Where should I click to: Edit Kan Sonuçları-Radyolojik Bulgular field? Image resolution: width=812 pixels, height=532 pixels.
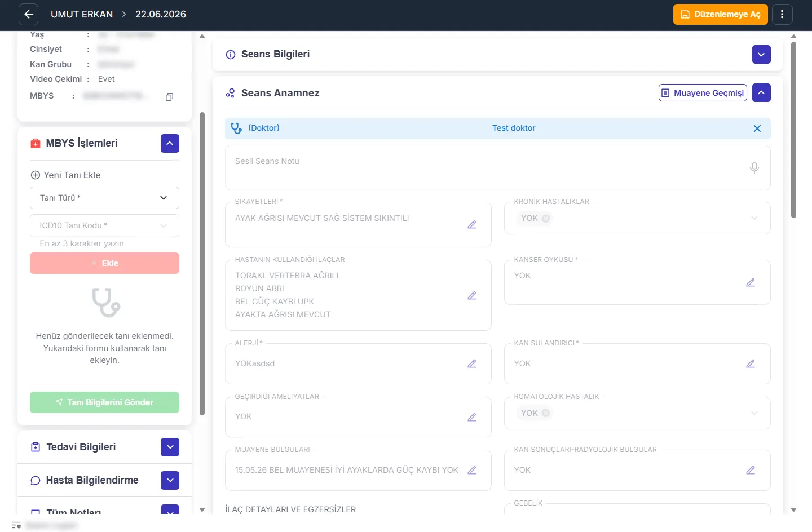pyautogui.click(x=751, y=470)
